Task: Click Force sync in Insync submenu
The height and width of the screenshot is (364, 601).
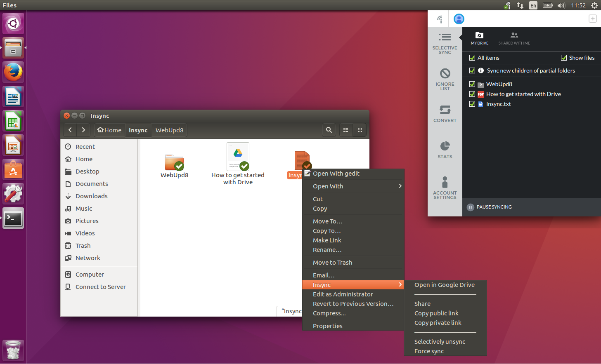Action: coord(445,351)
